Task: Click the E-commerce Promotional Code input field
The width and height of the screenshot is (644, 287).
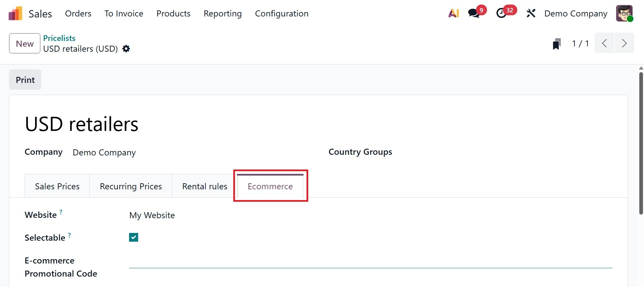Action: tap(370, 262)
